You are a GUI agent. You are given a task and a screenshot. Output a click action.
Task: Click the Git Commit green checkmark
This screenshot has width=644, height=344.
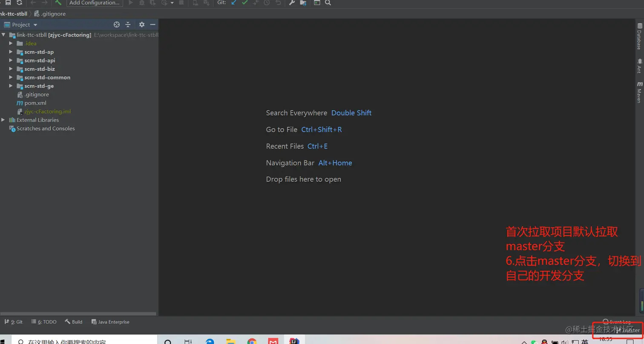pyautogui.click(x=245, y=3)
